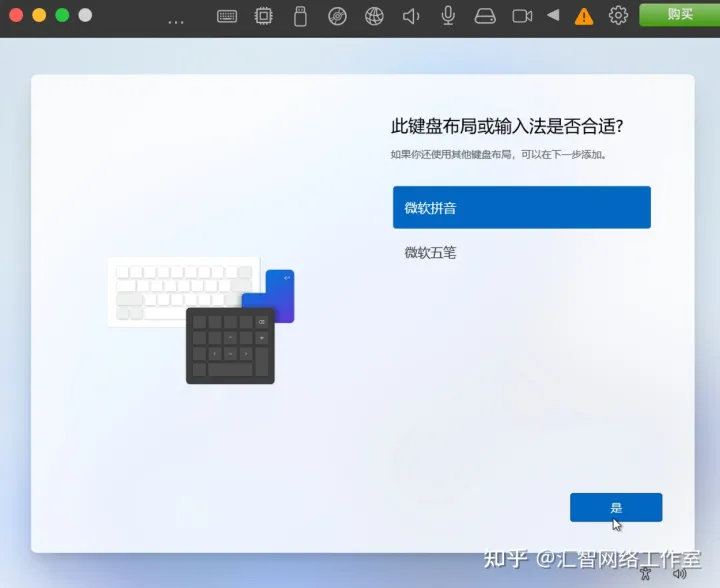This screenshot has width=720, height=588.
Task: Click the green 购买 buy button
Action: click(x=680, y=15)
